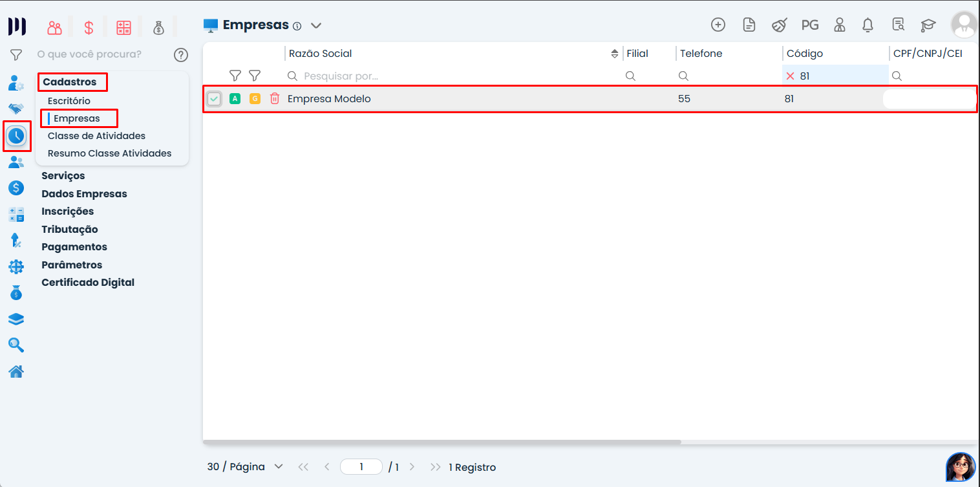Add a new record with the plus icon
The width and height of the screenshot is (980, 487).
coord(718,25)
